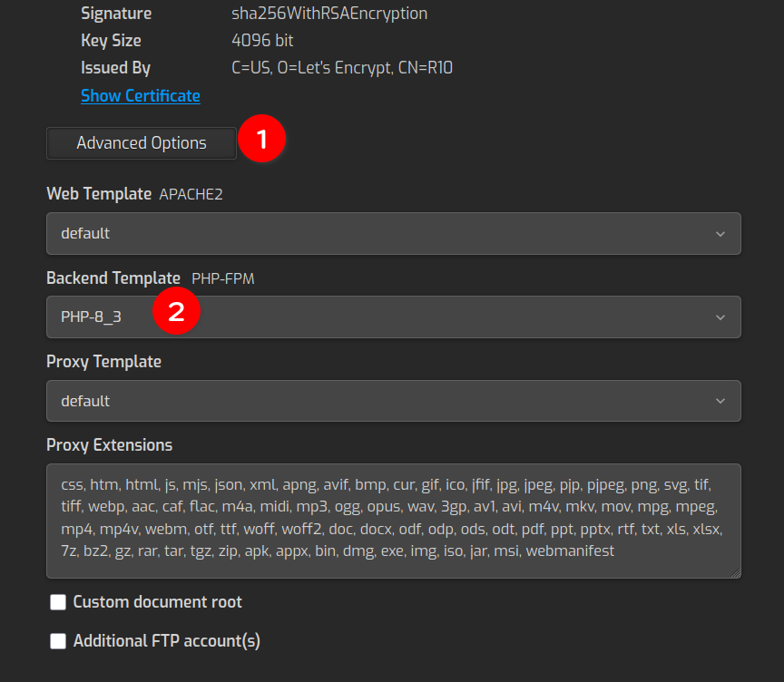The image size is (784, 682).
Task: Click the Show Certificate link
Action: (x=141, y=96)
